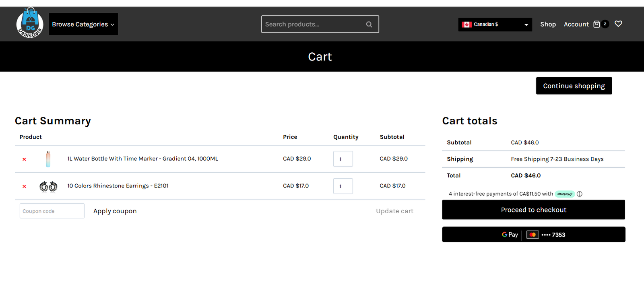Open the Canadian $ currency dropdown
The width and height of the screenshot is (644, 295).
(495, 25)
